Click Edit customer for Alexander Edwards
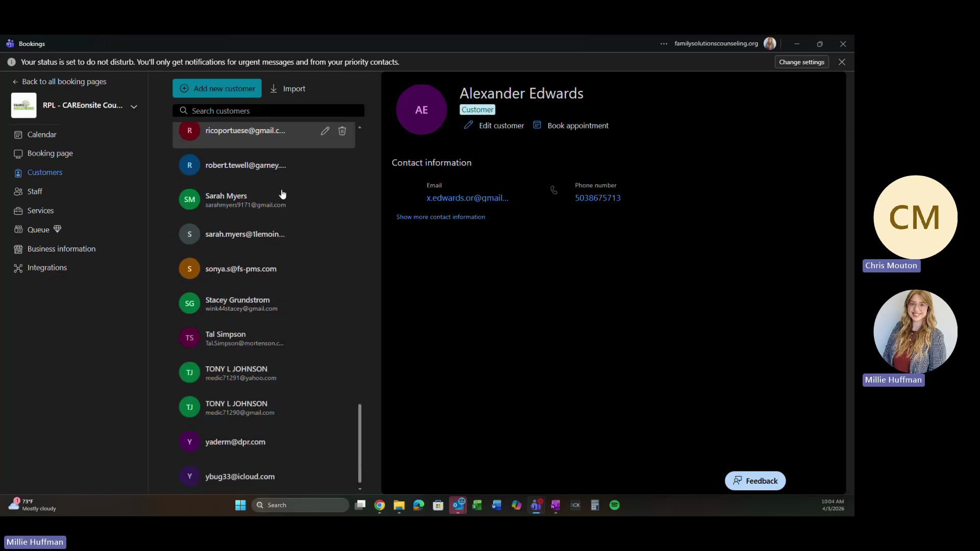Screen dimensions: 980x551 [494, 126]
